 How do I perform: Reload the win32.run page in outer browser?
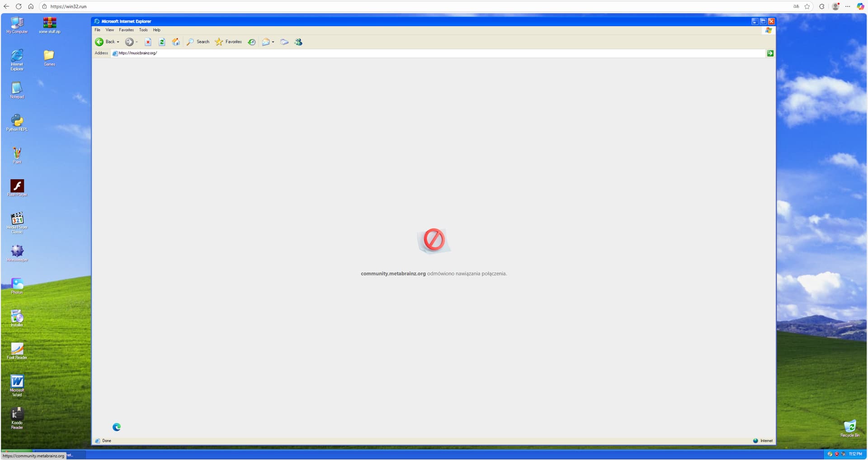coord(19,6)
